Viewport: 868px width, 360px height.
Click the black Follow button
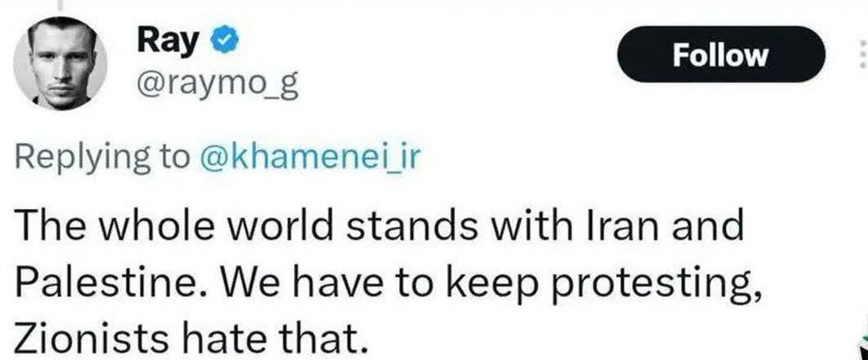(720, 56)
